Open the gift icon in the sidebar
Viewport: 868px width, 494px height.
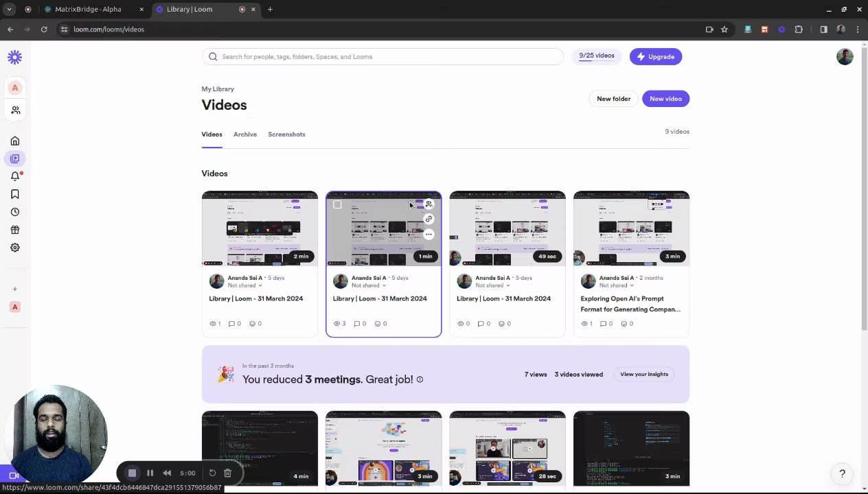tap(15, 230)
